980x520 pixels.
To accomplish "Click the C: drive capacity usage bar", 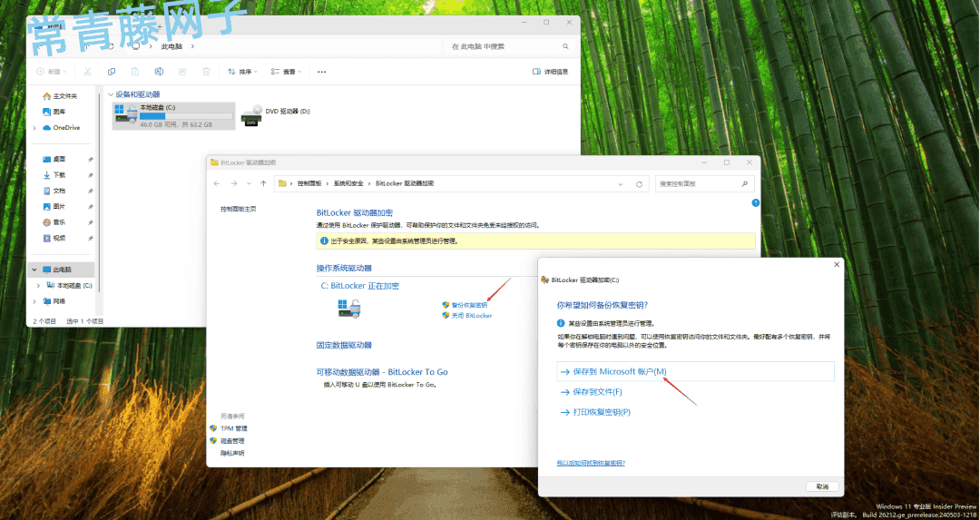I will click(x=186, y=116).
